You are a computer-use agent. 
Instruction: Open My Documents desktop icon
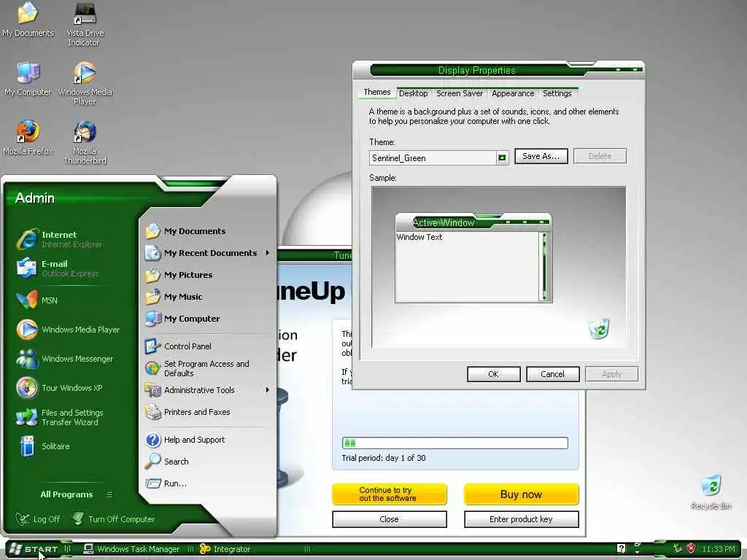pyautogui.click(x=28, y=19)
